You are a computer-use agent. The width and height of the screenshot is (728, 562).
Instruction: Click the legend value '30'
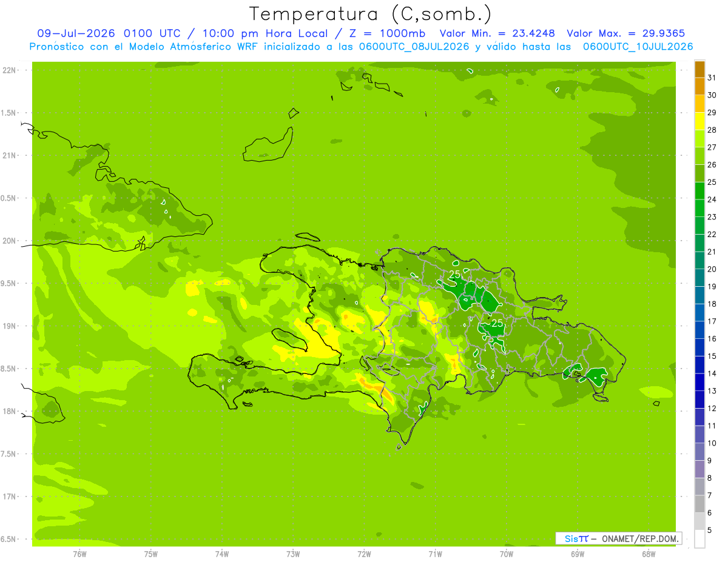(712, 95)
